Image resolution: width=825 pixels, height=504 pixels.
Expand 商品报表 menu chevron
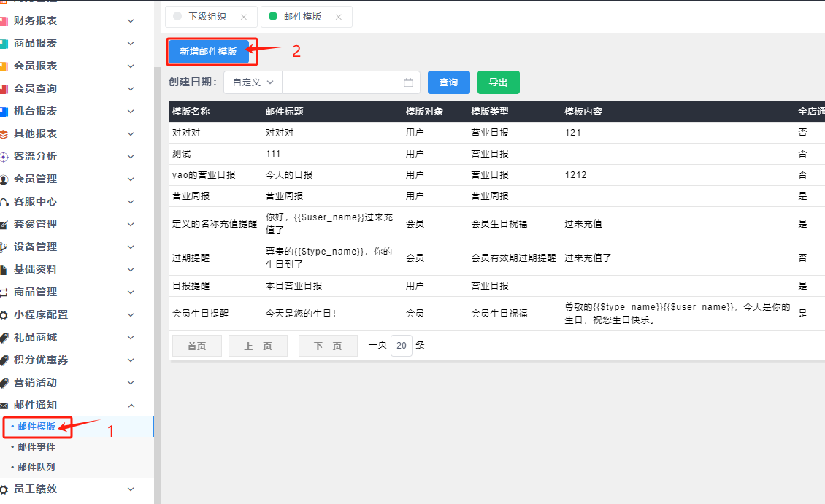(x=131, y=44)
